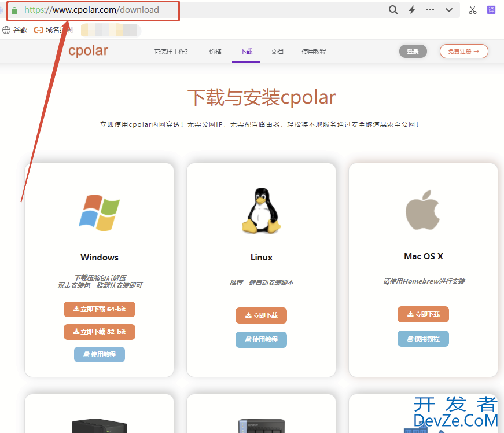504x433 pixels.
Task: Open the 价格 nav item
Action: point(215,52)
